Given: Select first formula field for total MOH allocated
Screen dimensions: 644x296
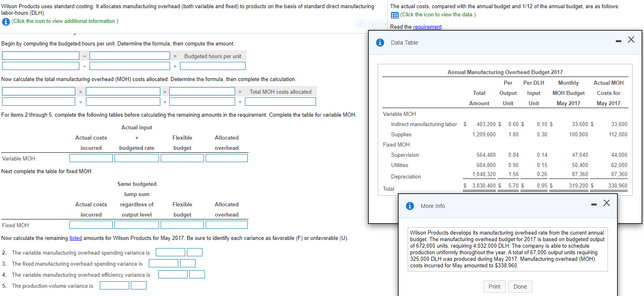Looking at the screenshot, I should pos(38,91).
